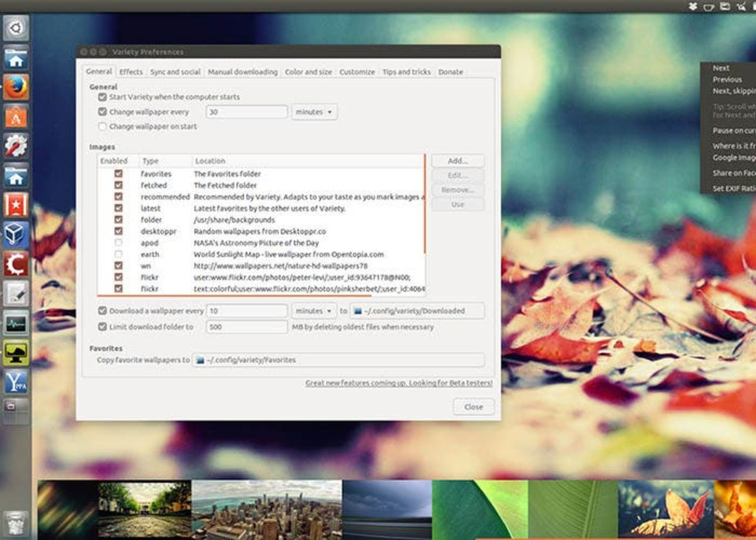This screenshot has width=756, height=540.
Task: Open the Beta testers link
Action: (399, 383)
